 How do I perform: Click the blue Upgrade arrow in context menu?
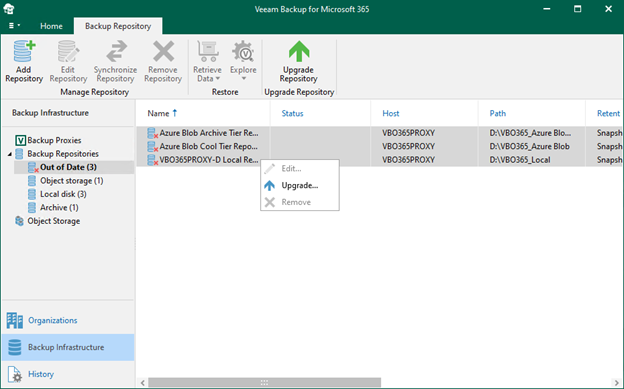[x=269, y=186]
